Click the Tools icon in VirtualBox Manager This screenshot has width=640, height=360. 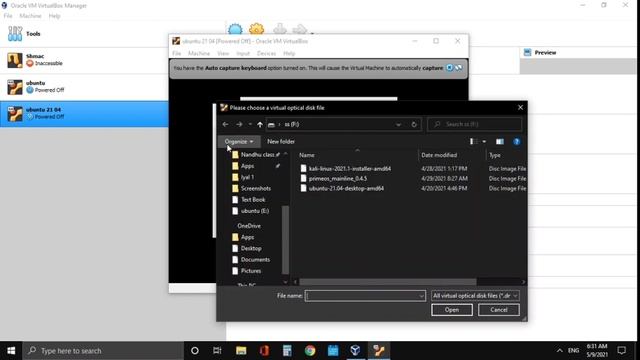[15, 34]
